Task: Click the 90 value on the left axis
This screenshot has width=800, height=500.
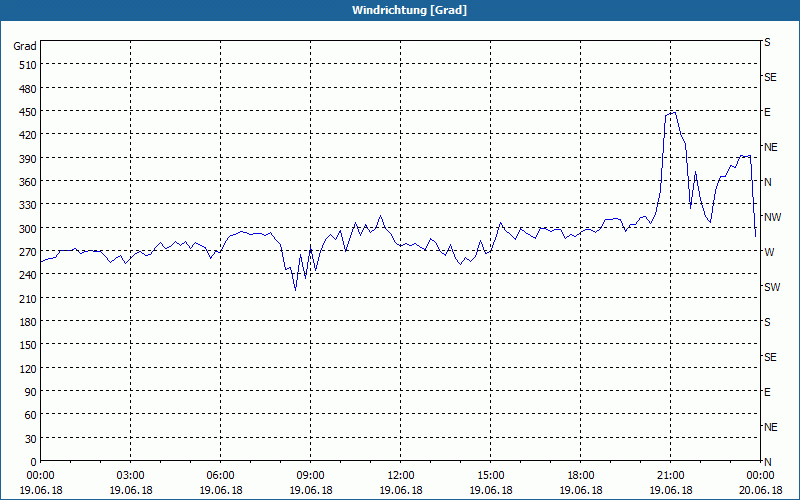Action: 31,392
